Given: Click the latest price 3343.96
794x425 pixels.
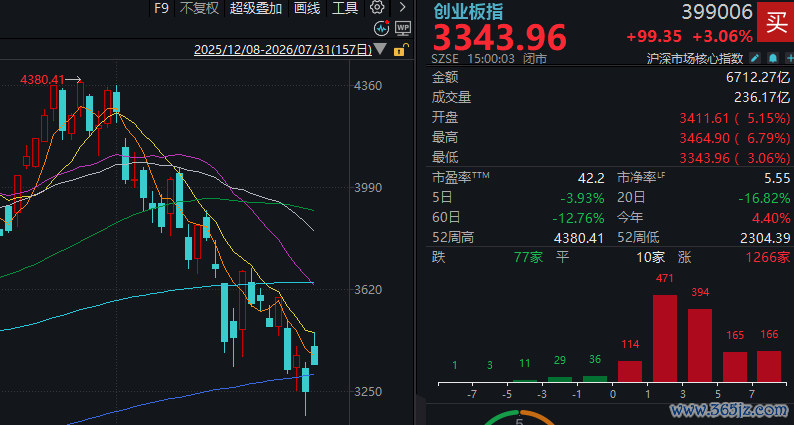Looking at the screenshot, I should pyautogui.click(x=499, y=37).
